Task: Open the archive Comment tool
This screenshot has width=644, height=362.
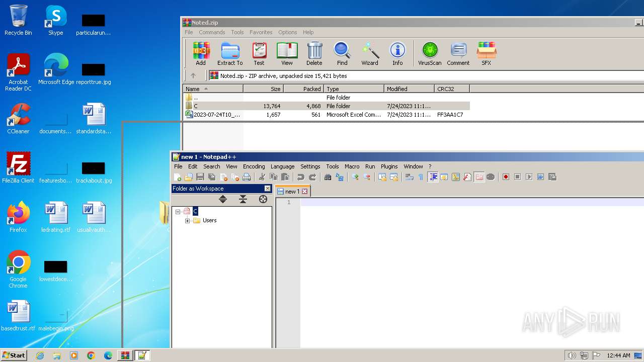Action: (x=458, y=54)
